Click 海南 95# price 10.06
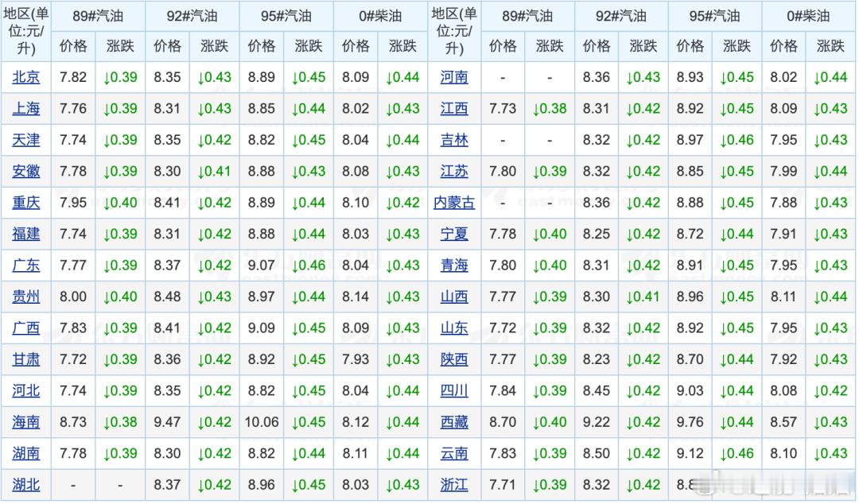The image size is (859, 504). point(262,422)
